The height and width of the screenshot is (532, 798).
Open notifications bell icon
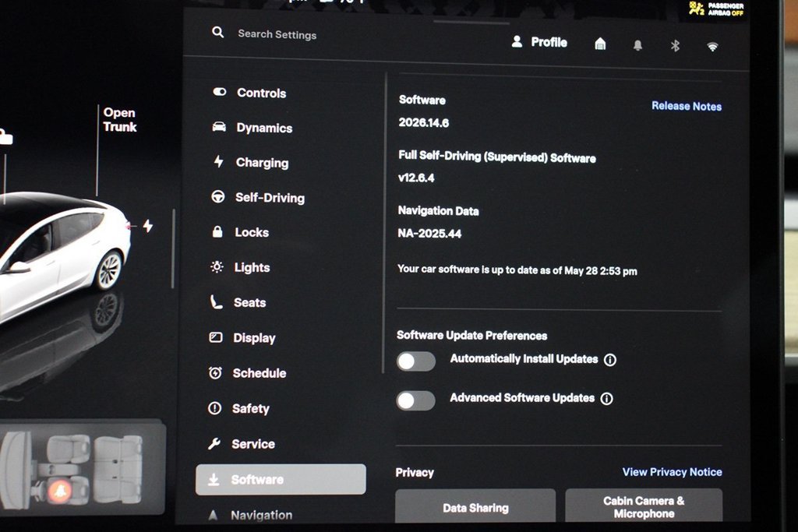tap(637, 45)
